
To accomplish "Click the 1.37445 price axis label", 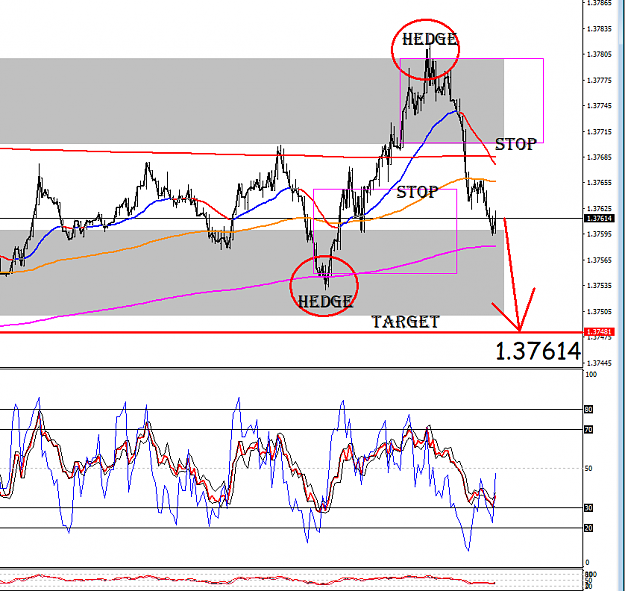I will point(599,363).
